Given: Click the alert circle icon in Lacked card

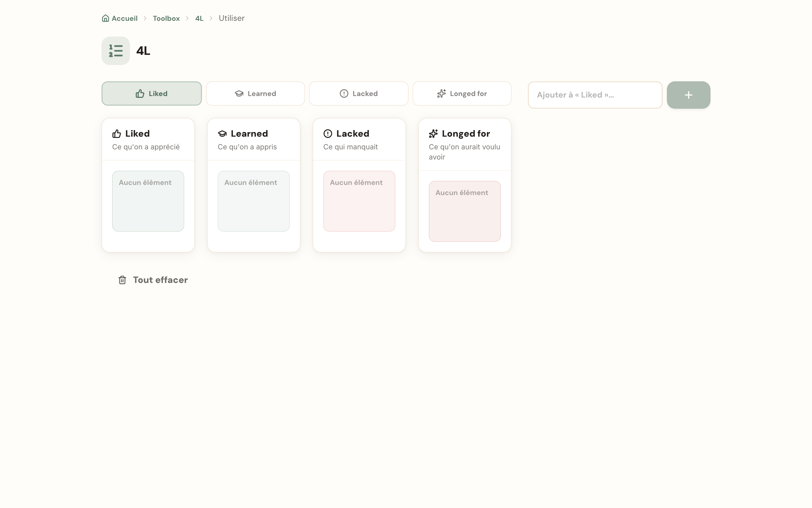Looking at the screenshot, I should 328,134.
